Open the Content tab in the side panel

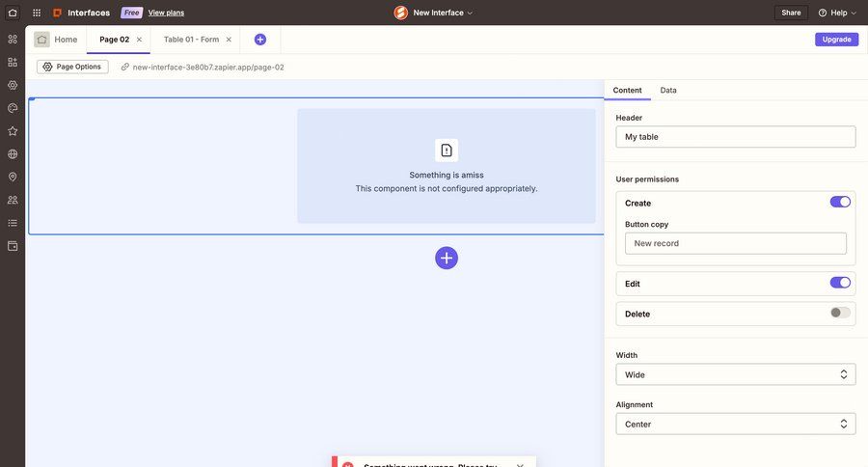(627, 90)
